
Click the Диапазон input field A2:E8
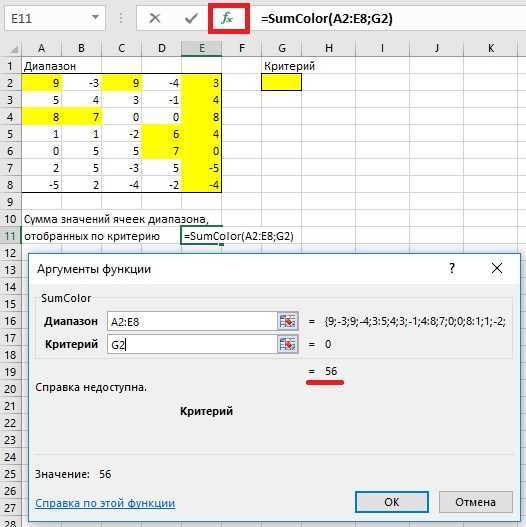tap(192, 321)
